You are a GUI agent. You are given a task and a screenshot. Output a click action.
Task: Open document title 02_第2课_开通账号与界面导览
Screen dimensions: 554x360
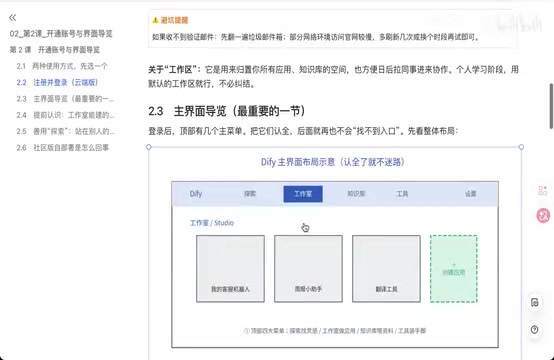click(x=61, y=34)
